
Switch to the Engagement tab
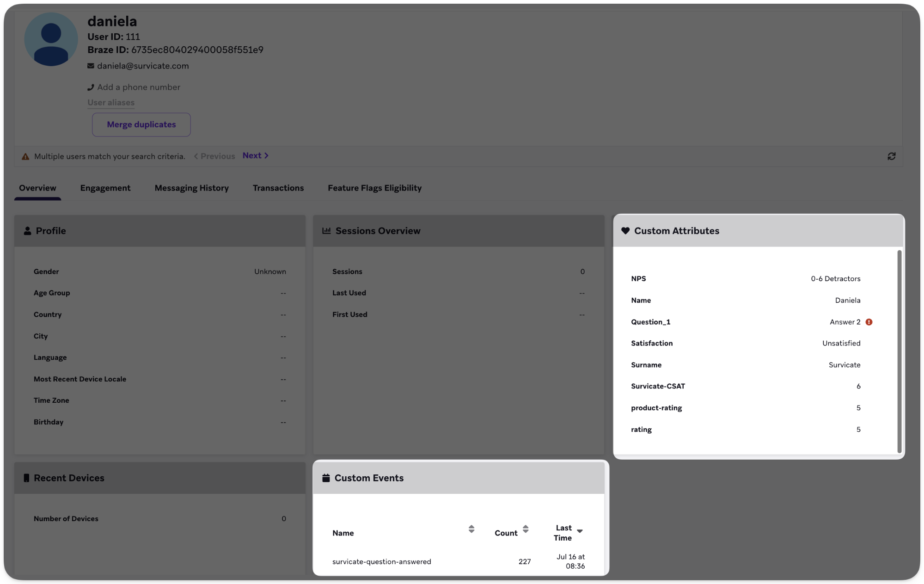click(105, 188)
